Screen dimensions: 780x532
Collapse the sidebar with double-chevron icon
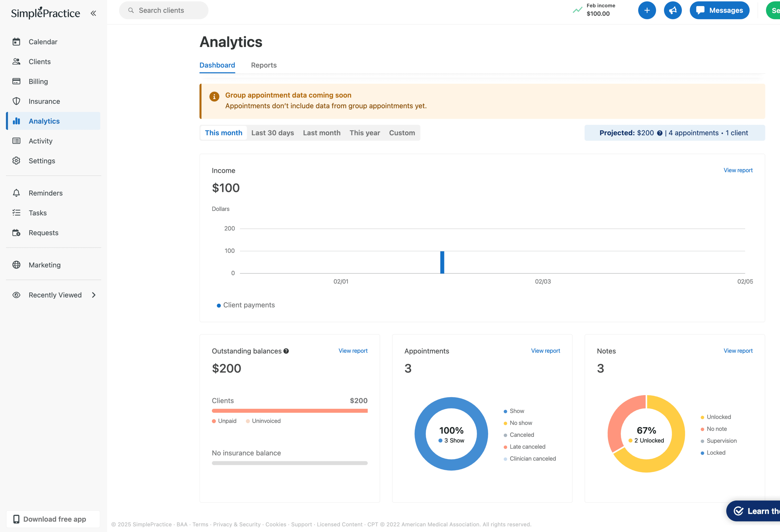click(93, 13)
